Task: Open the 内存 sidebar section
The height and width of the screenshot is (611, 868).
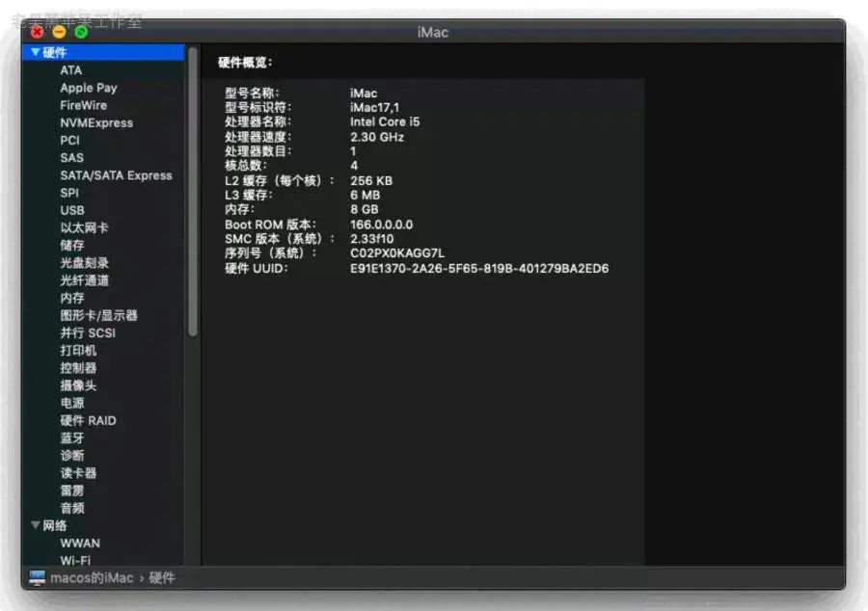Action: tap(72, 298)
